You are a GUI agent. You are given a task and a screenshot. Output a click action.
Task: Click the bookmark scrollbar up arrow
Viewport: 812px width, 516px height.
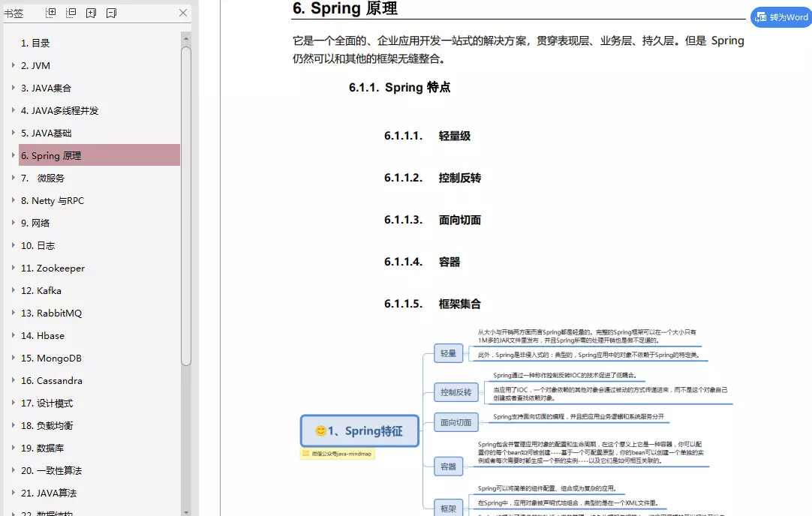[x=186, y=38]
